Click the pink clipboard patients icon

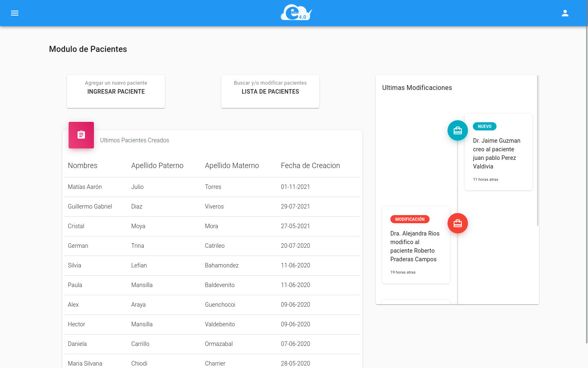point(81,135)
